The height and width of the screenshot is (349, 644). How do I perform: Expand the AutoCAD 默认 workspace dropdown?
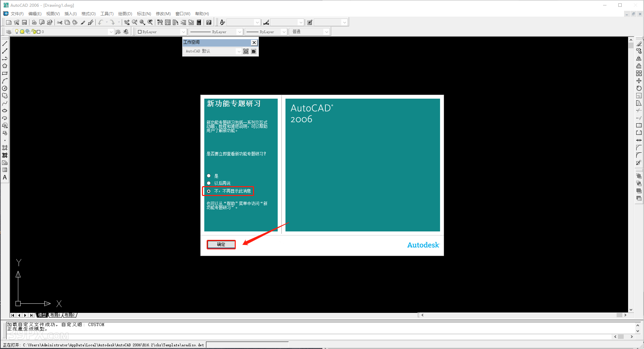tap(239, 51)
